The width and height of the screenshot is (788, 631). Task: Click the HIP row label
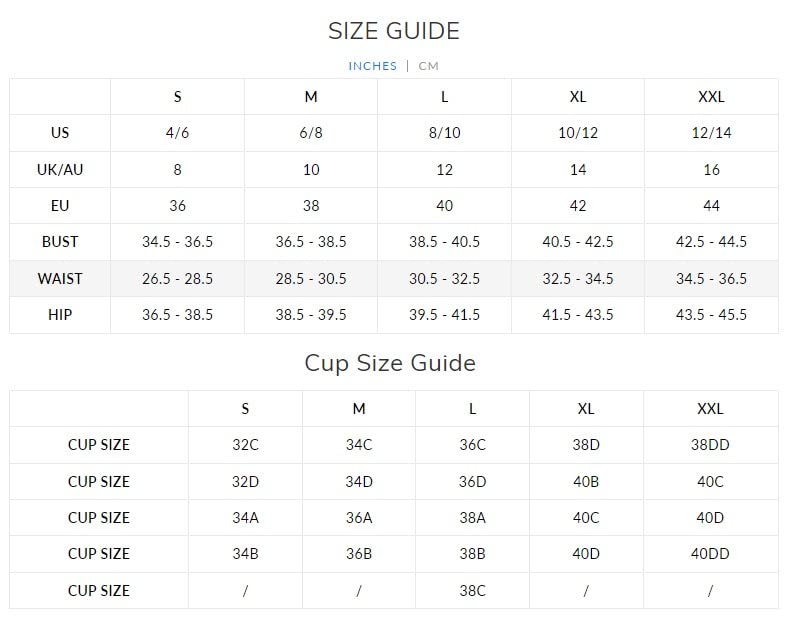point(59,315)
